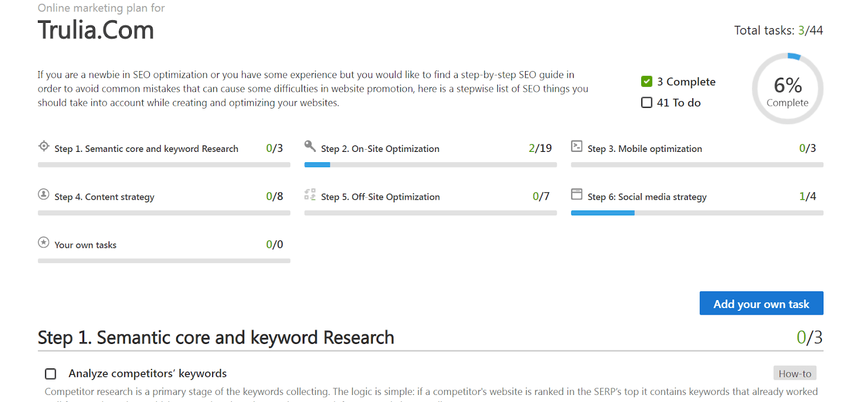Viewport: 868px width, 402px height.
Task: Click the 2/19 count for On-Site Optimization
Action: pyautogui.click(x=540, y=148)
